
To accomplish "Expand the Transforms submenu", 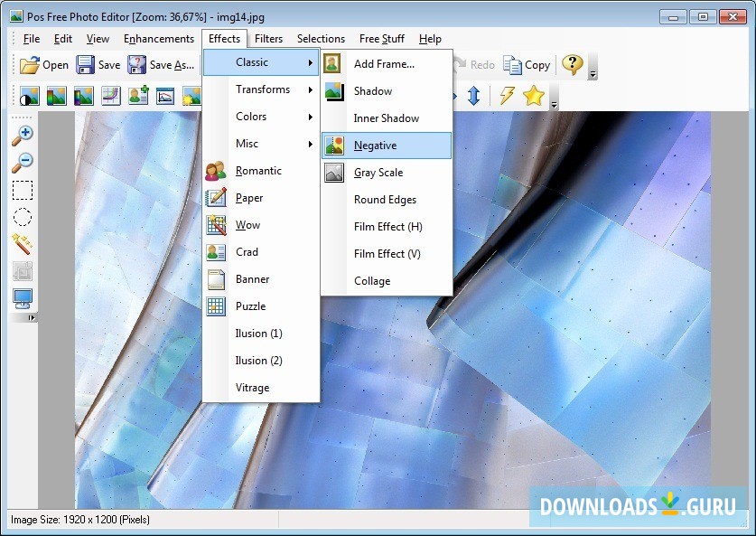I will coord(261,89).
